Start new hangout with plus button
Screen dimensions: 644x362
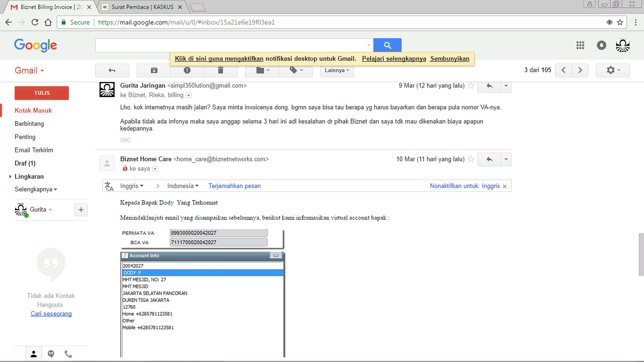(81, 210)
